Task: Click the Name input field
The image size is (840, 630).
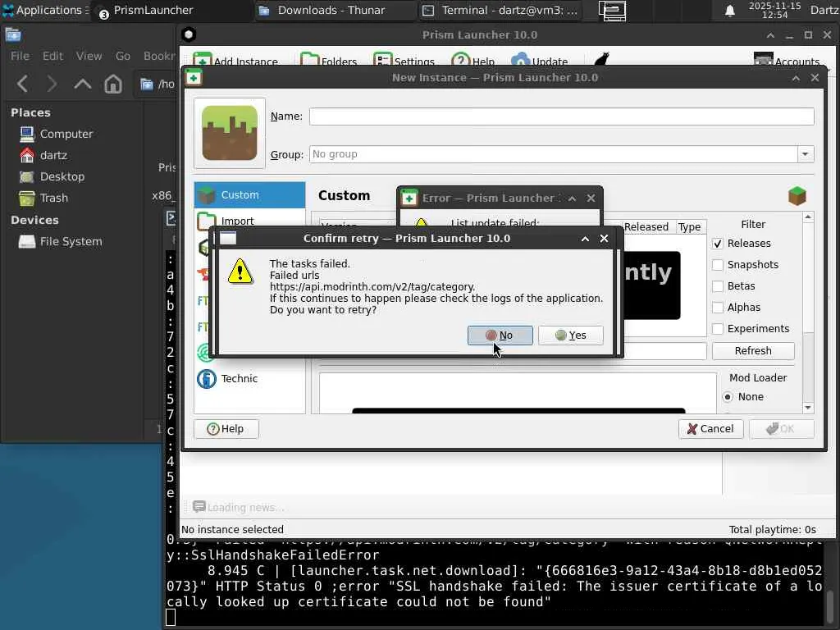Action: pyautogui.click(x=561, y=116)
